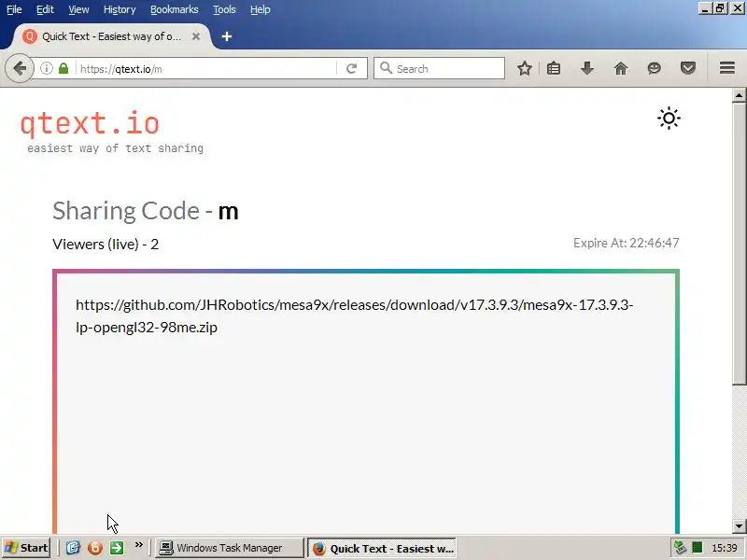The height and width of the screenshot is (560, 747).
Task: Select the Quick Text browser tab
Action: pyautogui.click(x=111, y=36)
